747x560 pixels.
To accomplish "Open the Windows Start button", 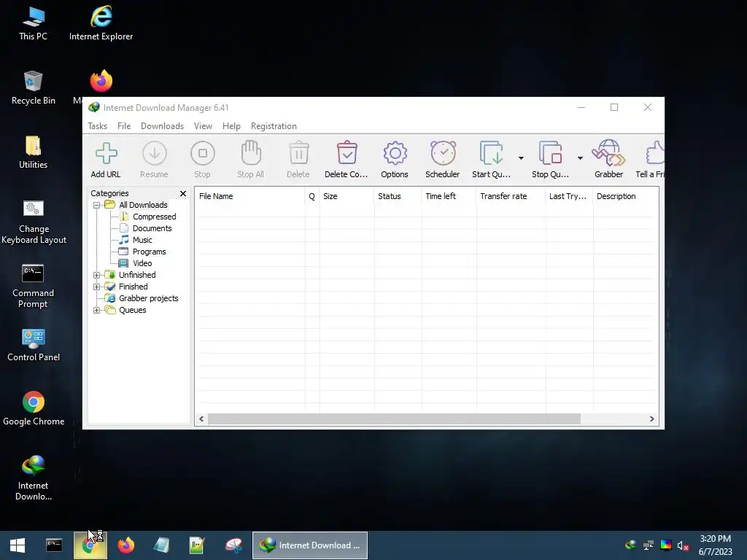I will tap(18, 545).
